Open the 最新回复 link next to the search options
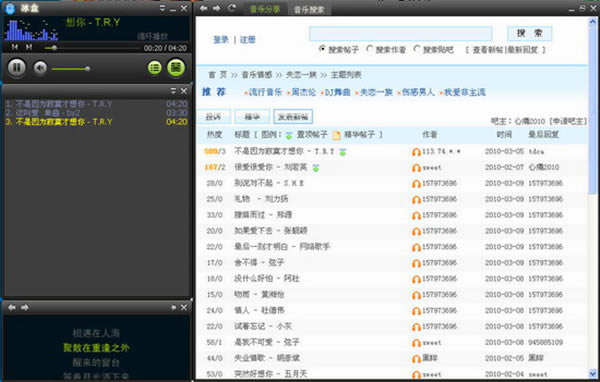Image resolution: width=600 pixels, height=382 pixels. tap(522, 50)
